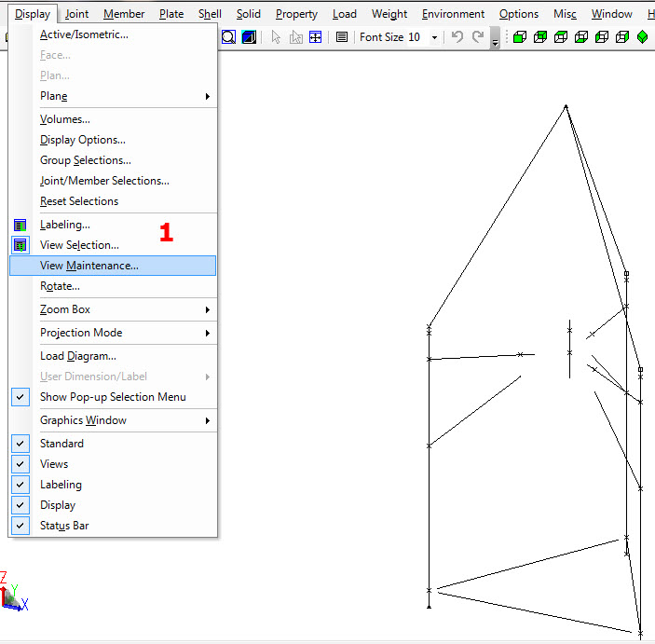Select the arrow pointer tool
The width and height of the screenshot is (655, 644).
pyautogui.click(x=276, y=37)
